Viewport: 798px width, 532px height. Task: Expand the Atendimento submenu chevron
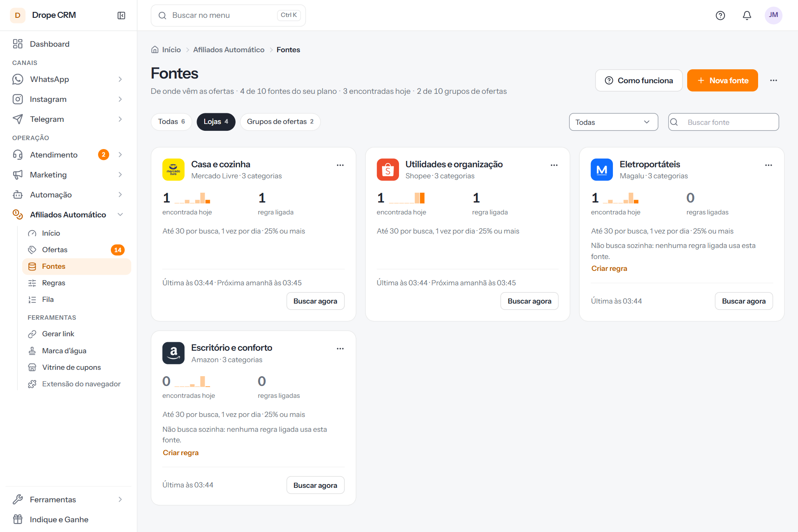pyautogui.click(x=120, y=155)
